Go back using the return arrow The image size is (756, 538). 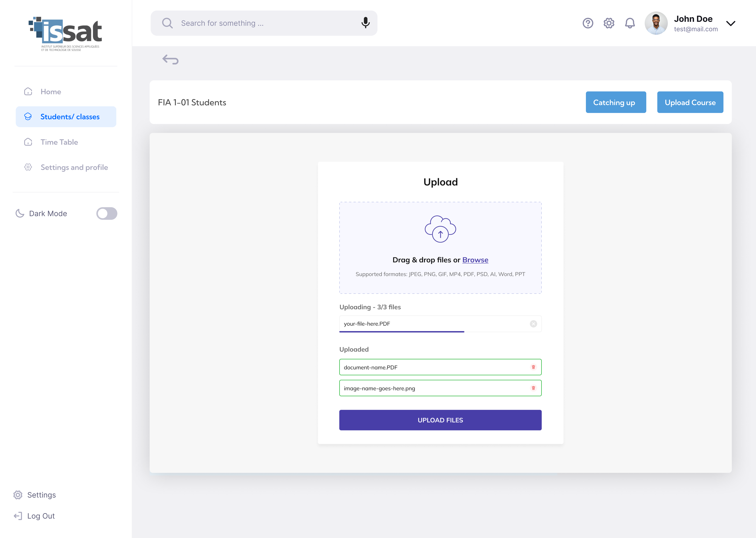[170, 60]
